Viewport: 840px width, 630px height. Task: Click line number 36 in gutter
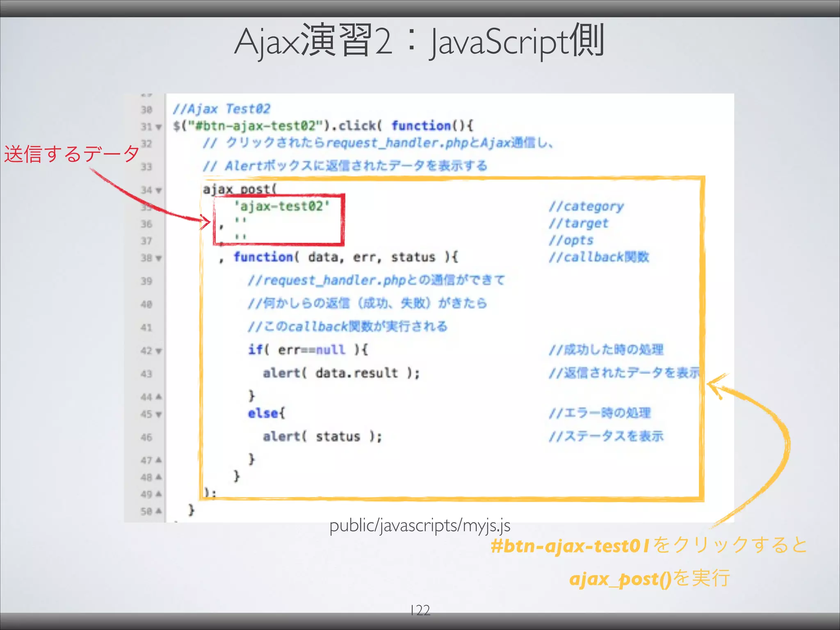click(146, 224)
